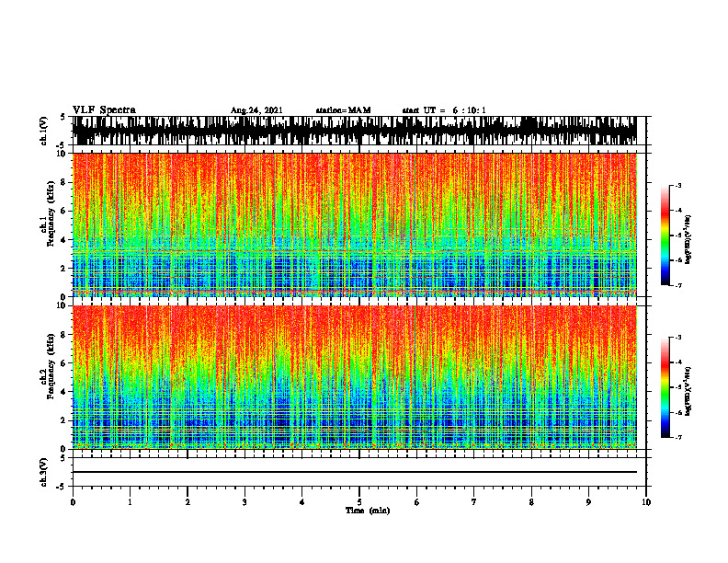Click the ch.2 spectrogram plot area
728x563 pixels.
354,377
